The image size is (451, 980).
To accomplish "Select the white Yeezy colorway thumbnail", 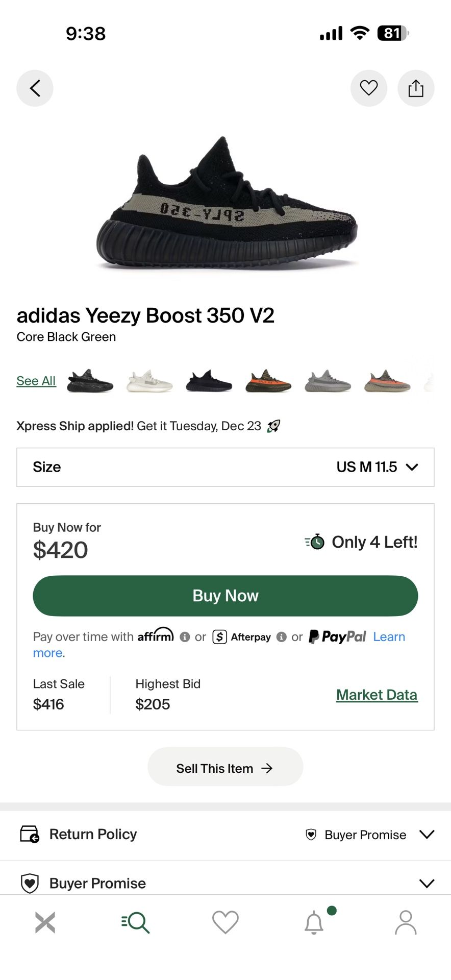I will (149, 381).
